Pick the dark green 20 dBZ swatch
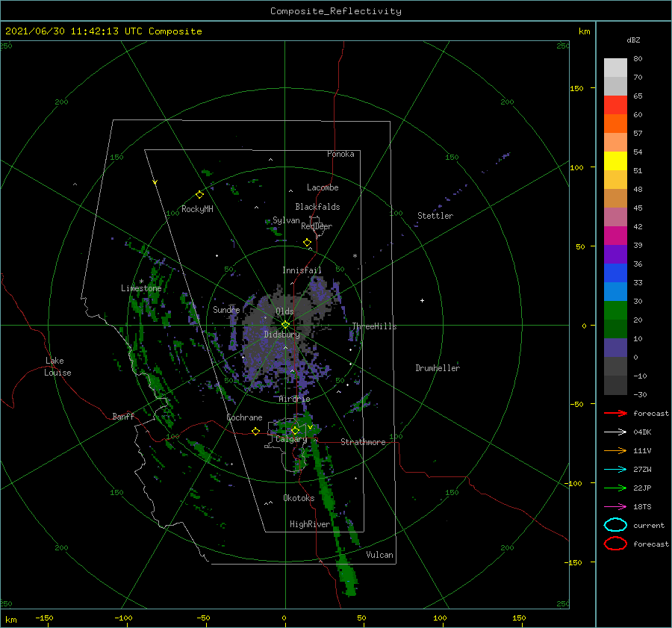Viewport: 672px width, 628px height. click(615, 329)
